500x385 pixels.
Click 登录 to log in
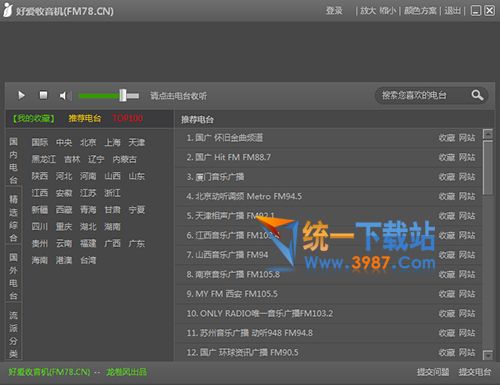pos(334,11)
